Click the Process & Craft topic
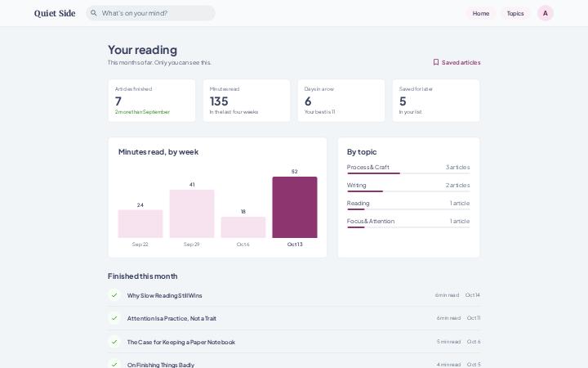 pos(408,169)
